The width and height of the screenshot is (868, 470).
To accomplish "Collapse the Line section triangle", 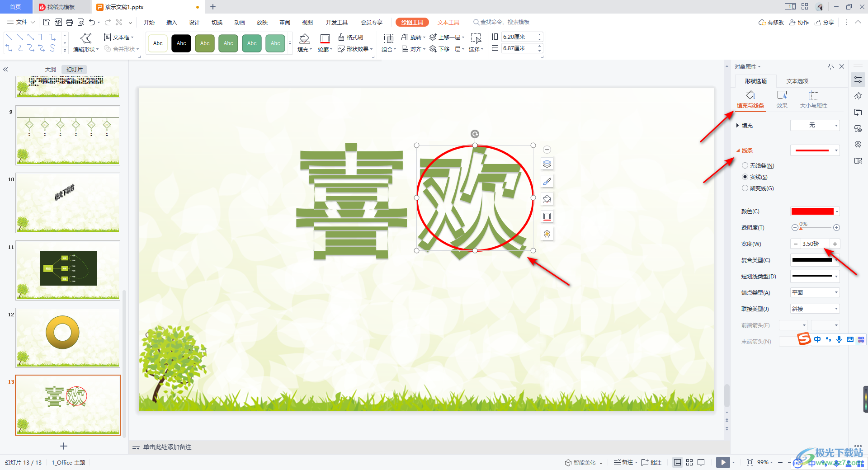I will pyautogui.click(x=738, y=150).
